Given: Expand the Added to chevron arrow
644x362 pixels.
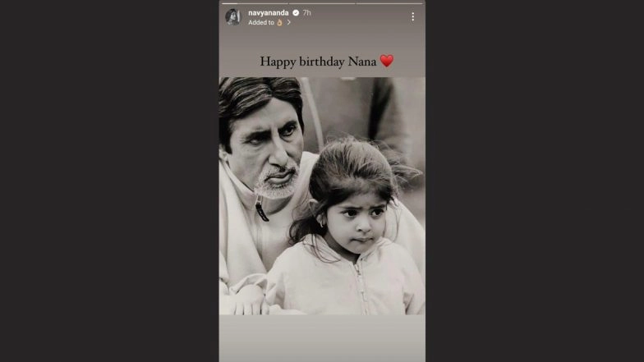Looking at the screenshot, I should [289, 23].
